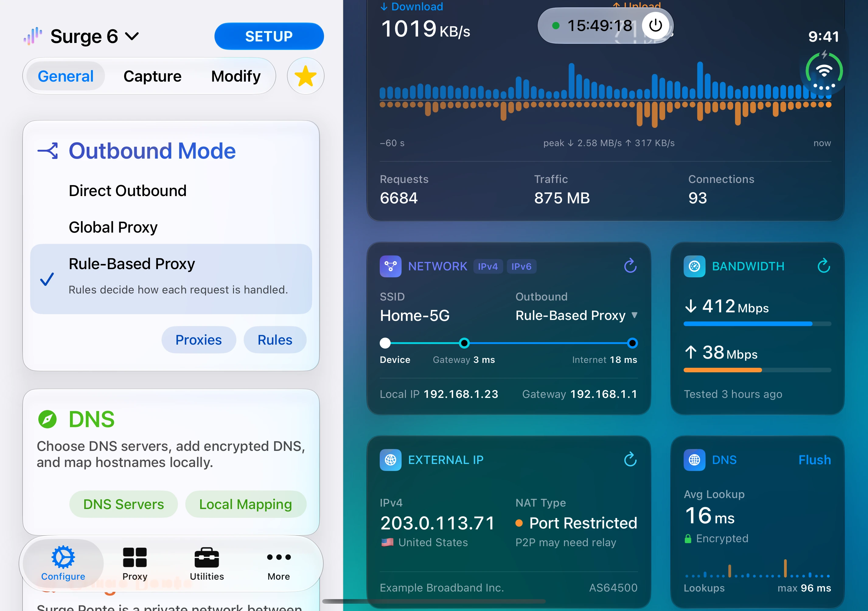Screen dimensions: 868x611
Task: Select Direct Outbound mode
Action: 171,191
